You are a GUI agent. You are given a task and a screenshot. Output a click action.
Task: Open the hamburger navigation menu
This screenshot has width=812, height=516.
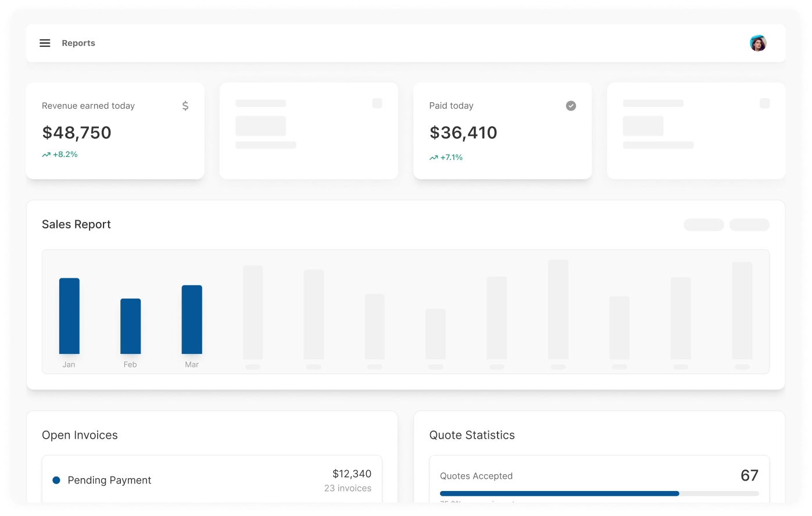click(45, 43)
